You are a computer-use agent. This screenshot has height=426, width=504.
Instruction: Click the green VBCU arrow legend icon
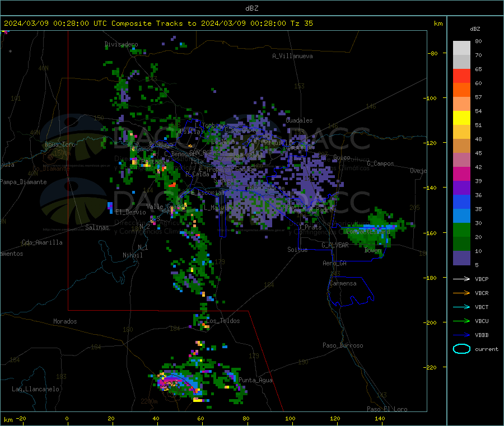[461, 321]
